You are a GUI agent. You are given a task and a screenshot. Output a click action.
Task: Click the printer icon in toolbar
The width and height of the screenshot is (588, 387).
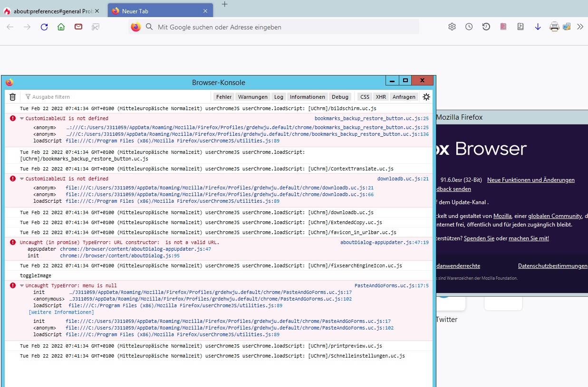pyautogui.click(x=554, y=27)
